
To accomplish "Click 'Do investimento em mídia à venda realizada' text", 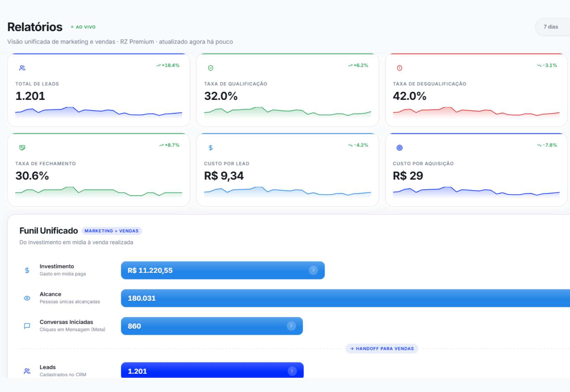I will point(76,242).
